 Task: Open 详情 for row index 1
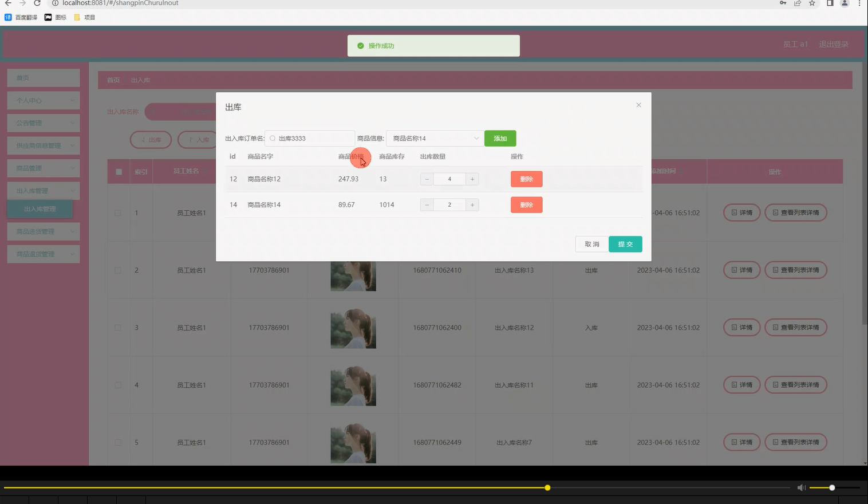(x=742, y=212)
